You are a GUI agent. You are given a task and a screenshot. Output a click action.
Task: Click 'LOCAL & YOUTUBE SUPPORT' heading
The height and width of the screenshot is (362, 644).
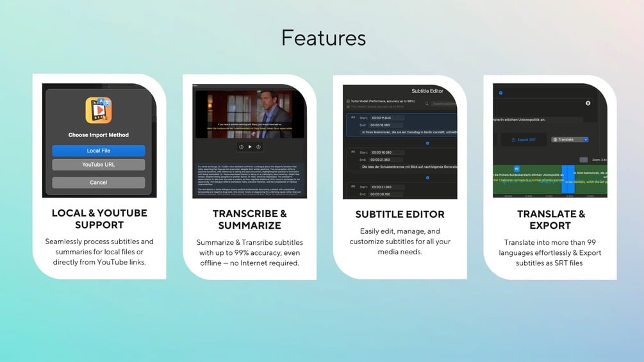point(99,219)
